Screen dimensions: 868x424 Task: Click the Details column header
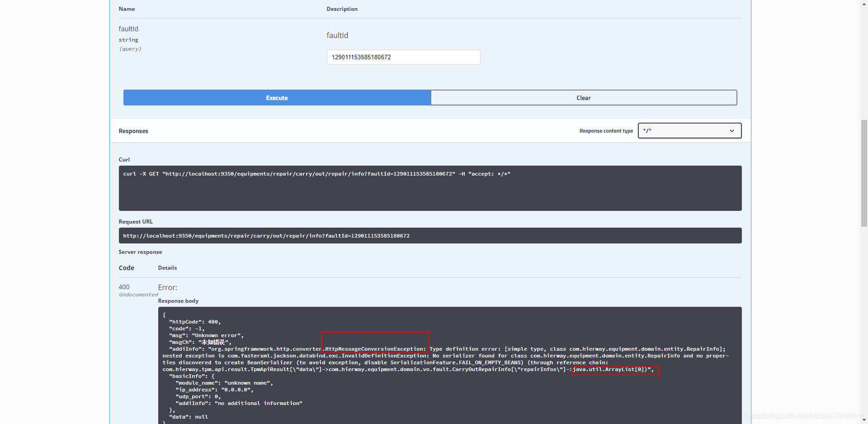(167, 268)
